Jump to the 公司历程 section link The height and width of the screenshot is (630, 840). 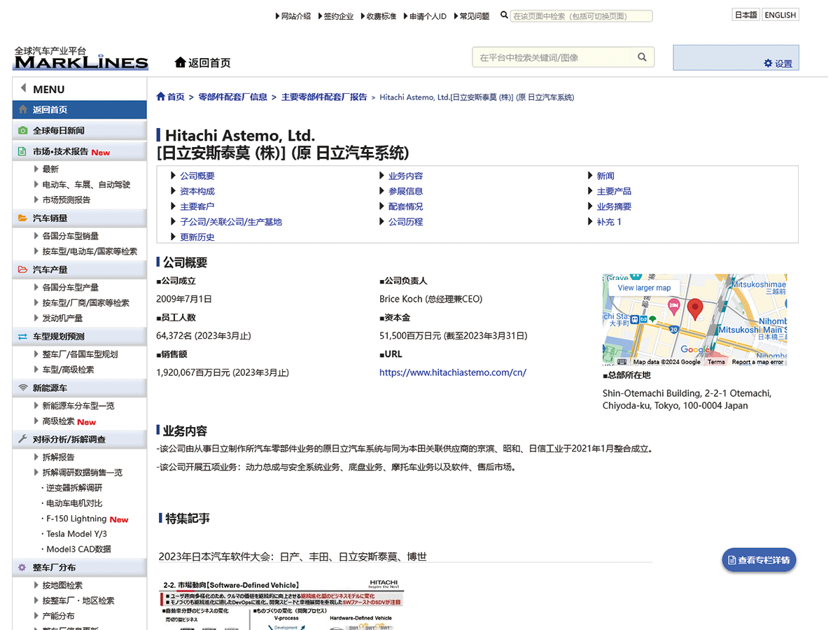point(406,222)
